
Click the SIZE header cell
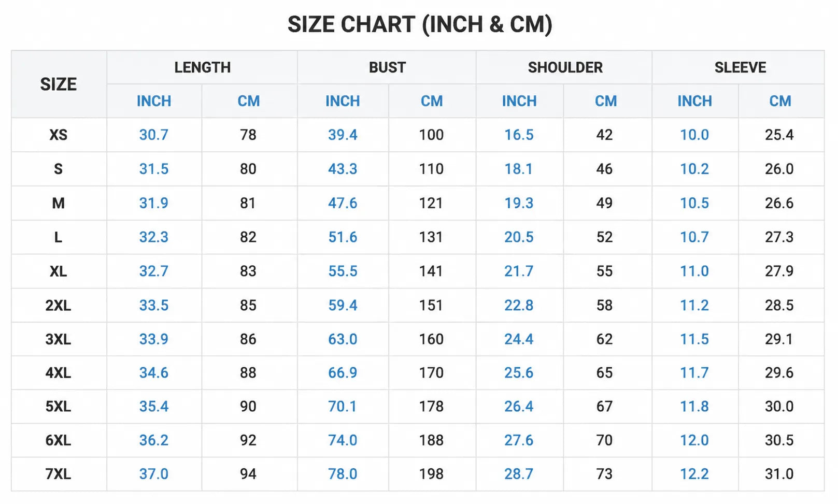click(59, 84)
